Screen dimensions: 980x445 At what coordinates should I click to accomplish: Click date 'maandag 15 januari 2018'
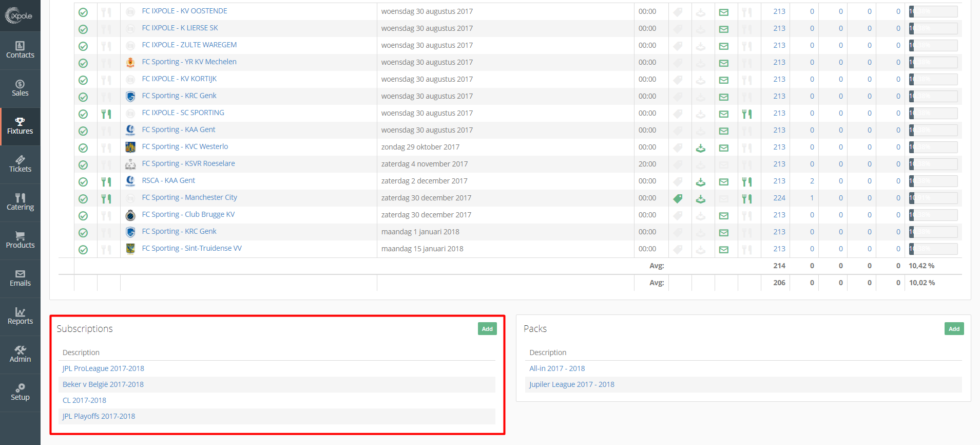tap(422, 249)
